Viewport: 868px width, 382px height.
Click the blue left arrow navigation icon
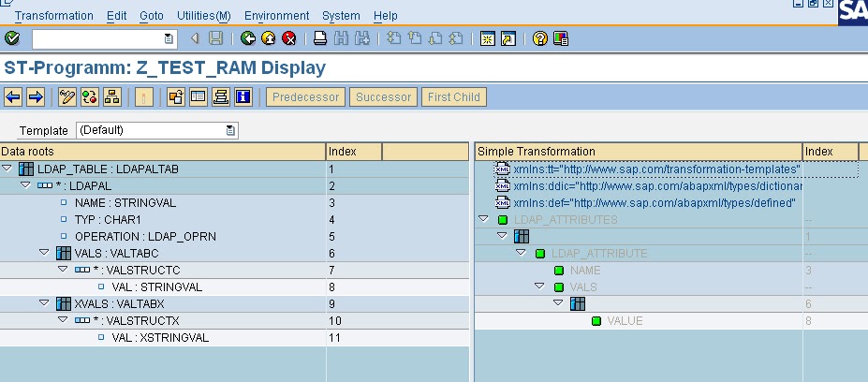13,97
